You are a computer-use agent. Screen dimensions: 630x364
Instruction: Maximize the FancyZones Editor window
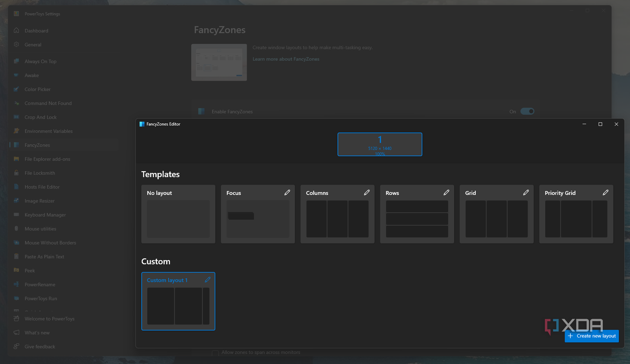(x=600, y=124)
